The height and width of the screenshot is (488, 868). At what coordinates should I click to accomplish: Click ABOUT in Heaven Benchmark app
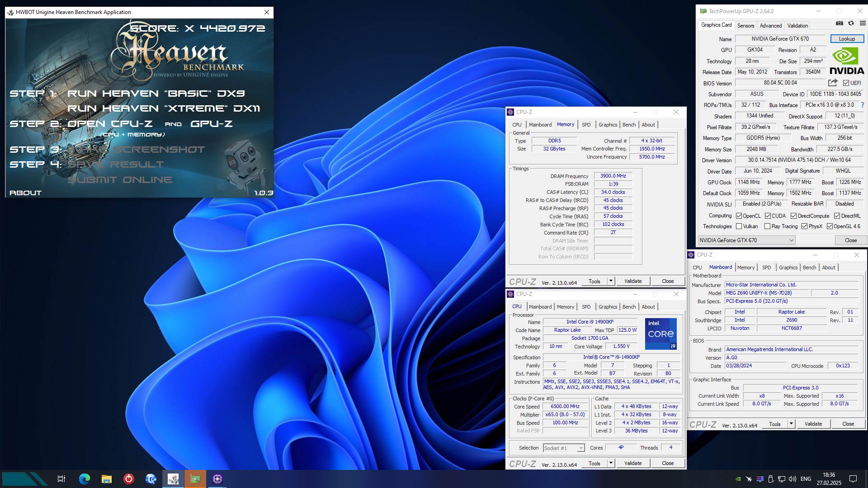click(x=25, y=193)
